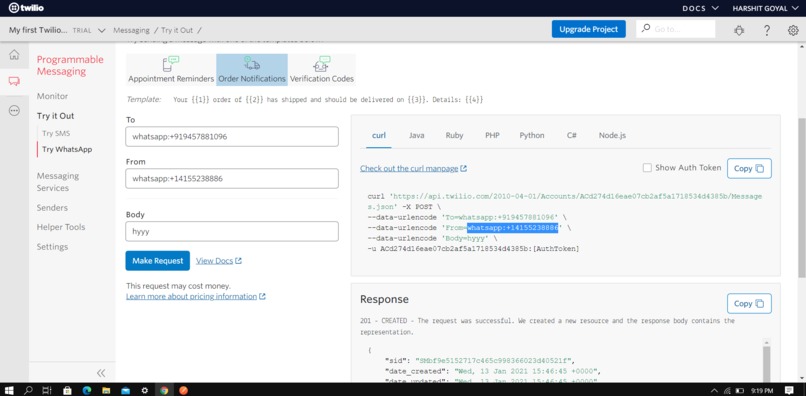This screenshot has width=806, height=396.
Task: Open Settings in the Messaging sidebar
Action: (52, 247)
